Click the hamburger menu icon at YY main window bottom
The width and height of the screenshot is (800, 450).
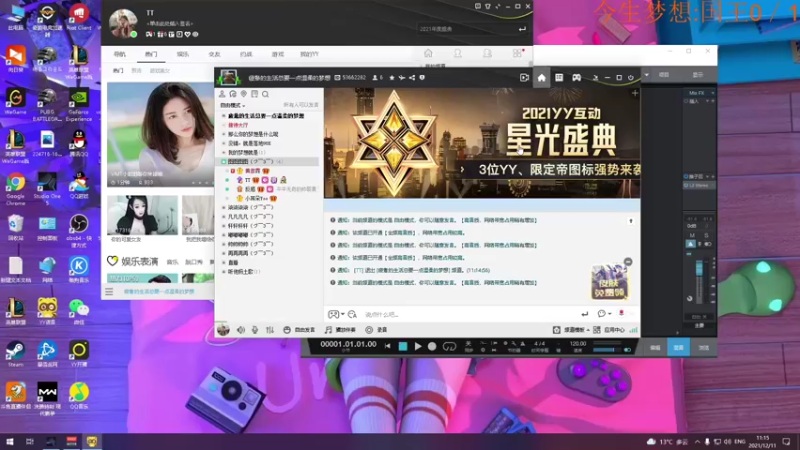pyautogui.click(x=109, y=292)
